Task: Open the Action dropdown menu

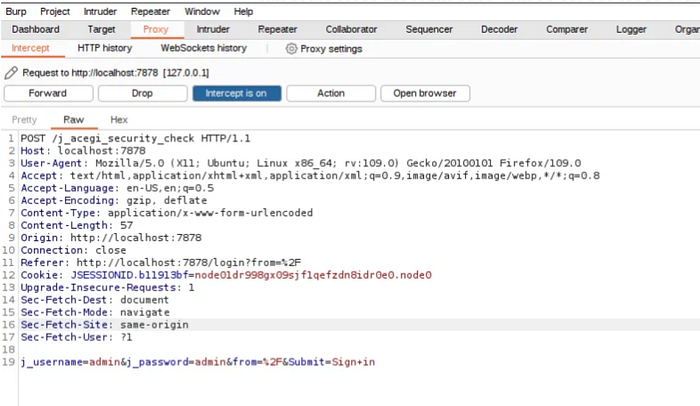Action: pyautogui.click(x=331, y=93)
